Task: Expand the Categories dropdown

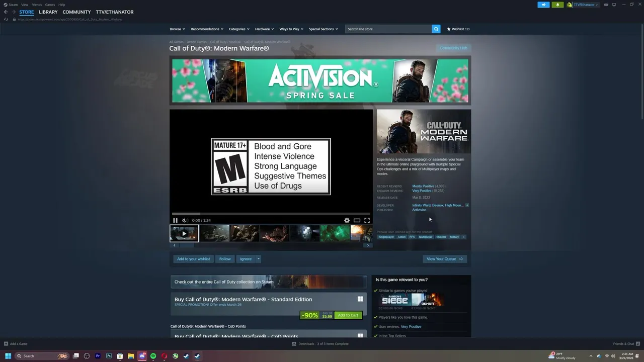Action: click(x=239, y=29)
